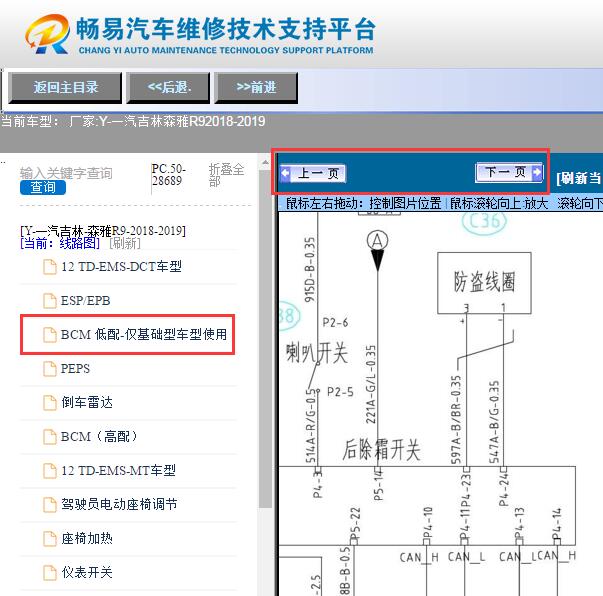
Task: Click wire label 915D-B-0.35
Action: point(310,270)
